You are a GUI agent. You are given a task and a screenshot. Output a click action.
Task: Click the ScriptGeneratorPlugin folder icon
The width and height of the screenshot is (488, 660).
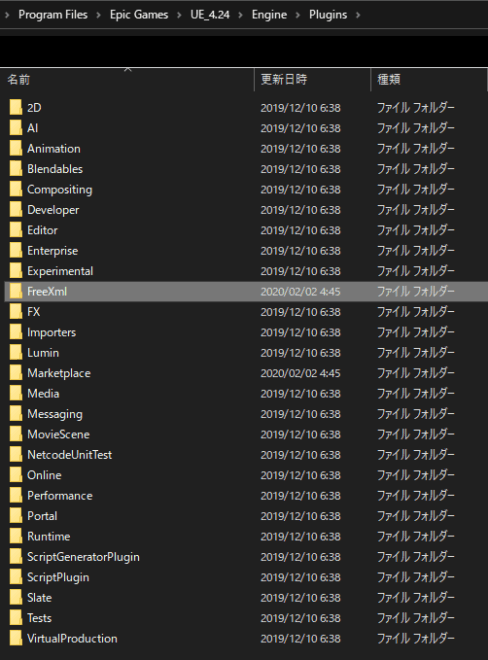(x=16, y=556)
